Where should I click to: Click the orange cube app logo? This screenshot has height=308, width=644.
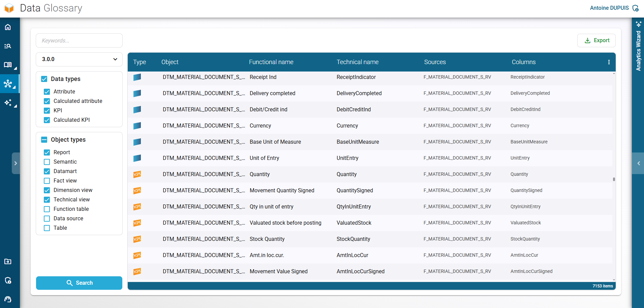click(x=9, y=8)
